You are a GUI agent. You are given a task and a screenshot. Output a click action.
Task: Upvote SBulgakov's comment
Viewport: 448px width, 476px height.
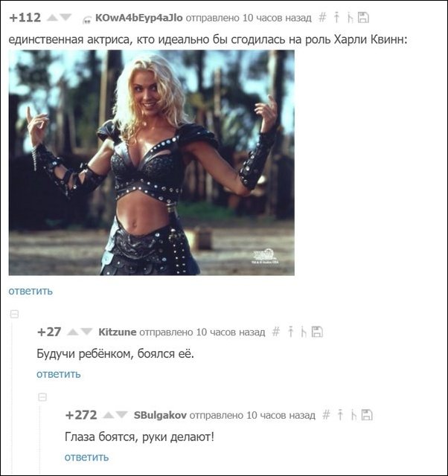click(x=108, y=415)
